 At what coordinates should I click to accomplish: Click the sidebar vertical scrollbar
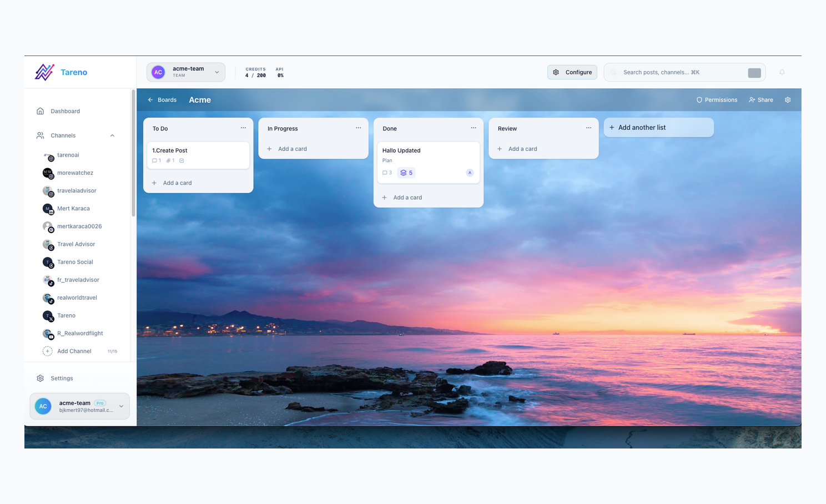[133, 153]
